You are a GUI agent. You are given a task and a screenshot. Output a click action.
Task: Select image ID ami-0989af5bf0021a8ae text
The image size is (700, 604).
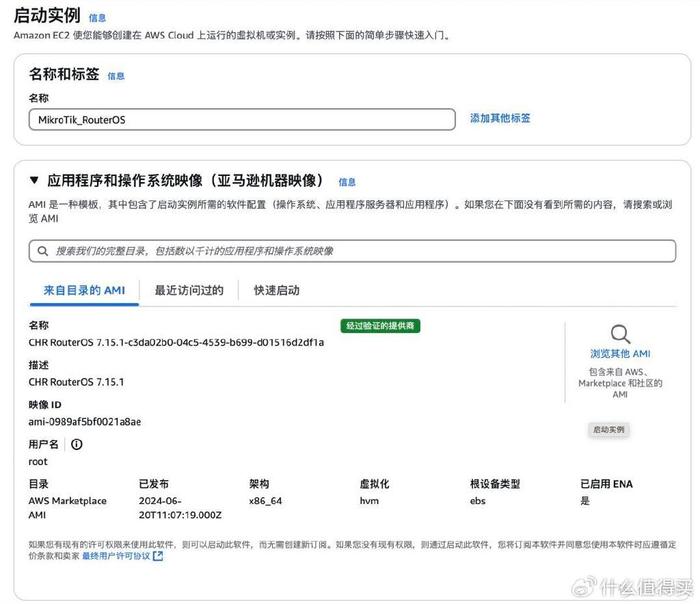click(x=85, y=421)
